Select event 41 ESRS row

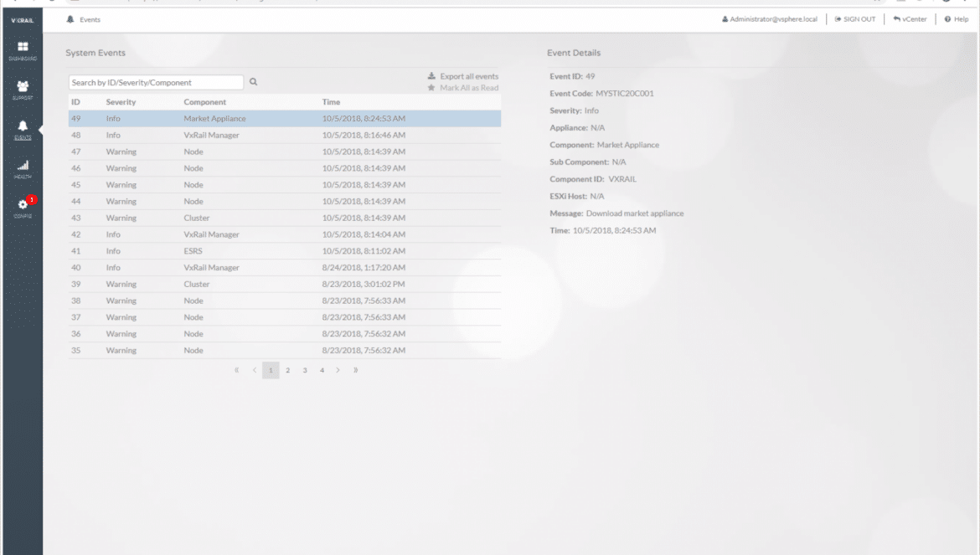(285, 251)
